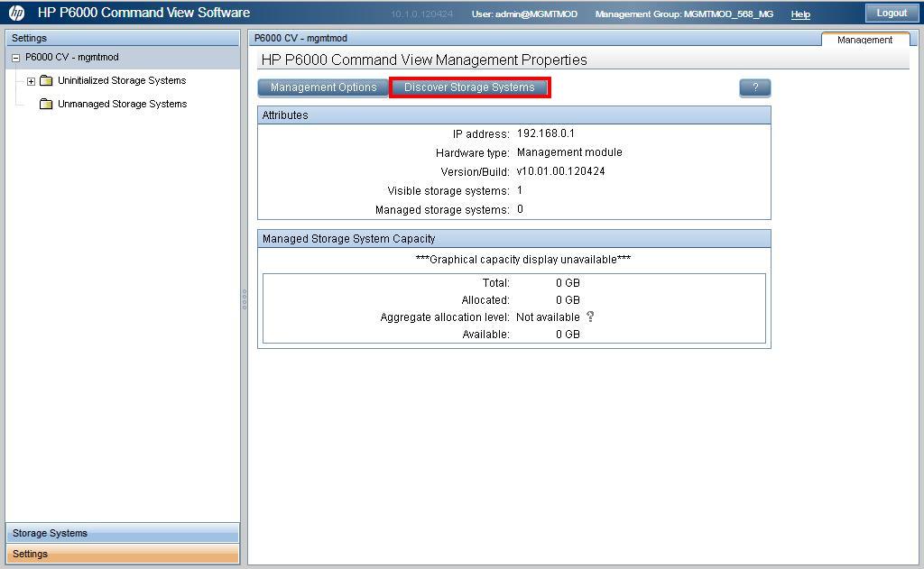
Task: Collapse the P6000 CV - mgmtmod node
Action: (16, 58)
